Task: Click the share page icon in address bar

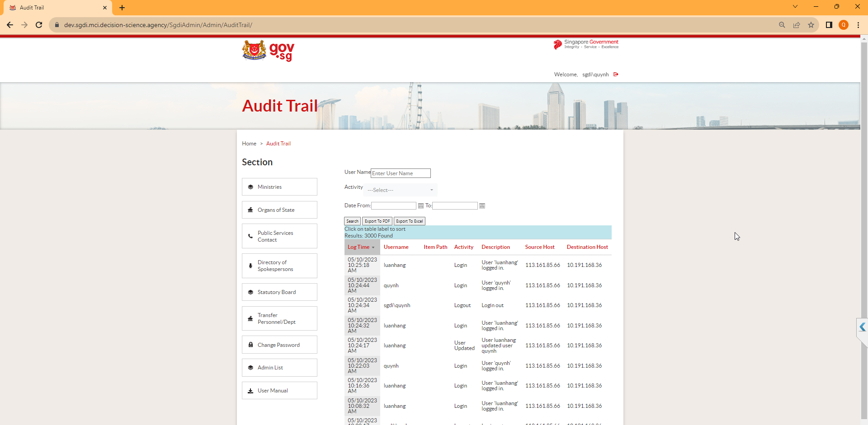Action: tap(797, 25)
